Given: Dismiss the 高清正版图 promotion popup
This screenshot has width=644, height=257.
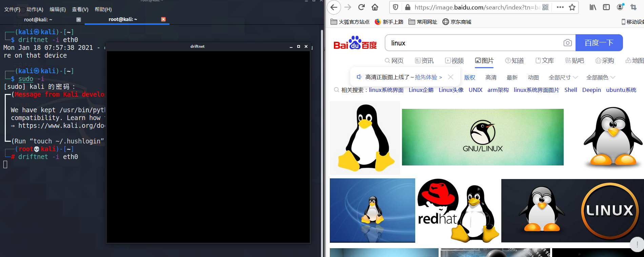Looking at the screenshot, I should (450, 77).
